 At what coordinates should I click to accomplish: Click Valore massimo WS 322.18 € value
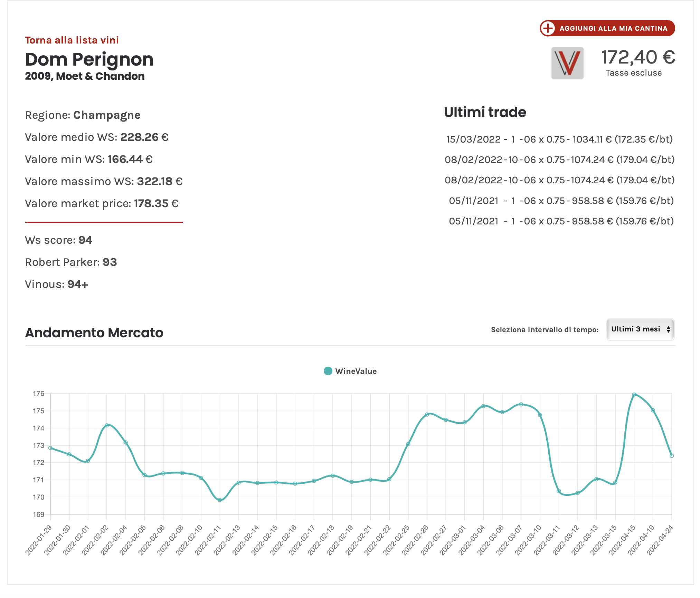click(160, 181)
